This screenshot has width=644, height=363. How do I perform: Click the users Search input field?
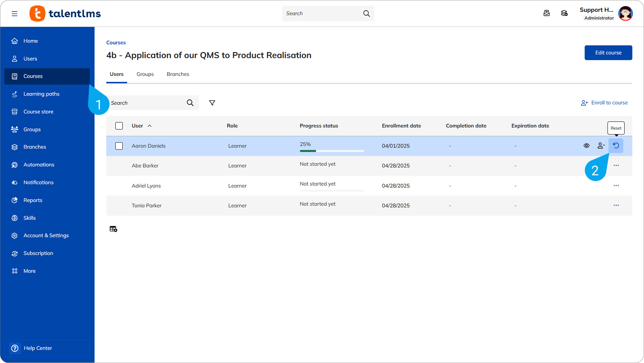pos(147,103)
